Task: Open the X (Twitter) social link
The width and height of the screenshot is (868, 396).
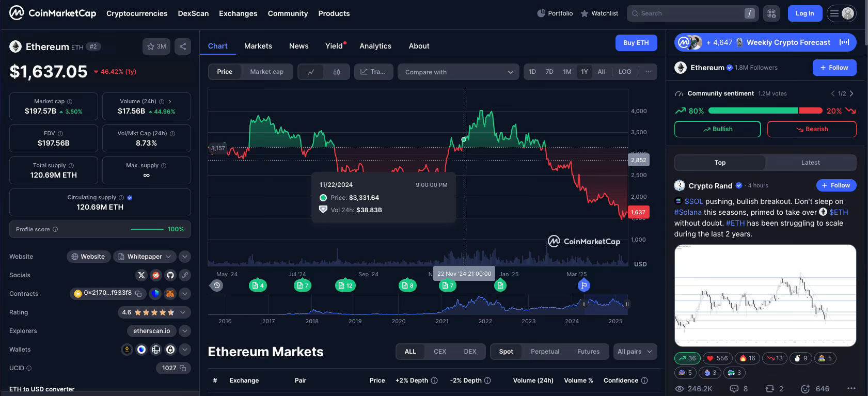Action: (141, 275)
